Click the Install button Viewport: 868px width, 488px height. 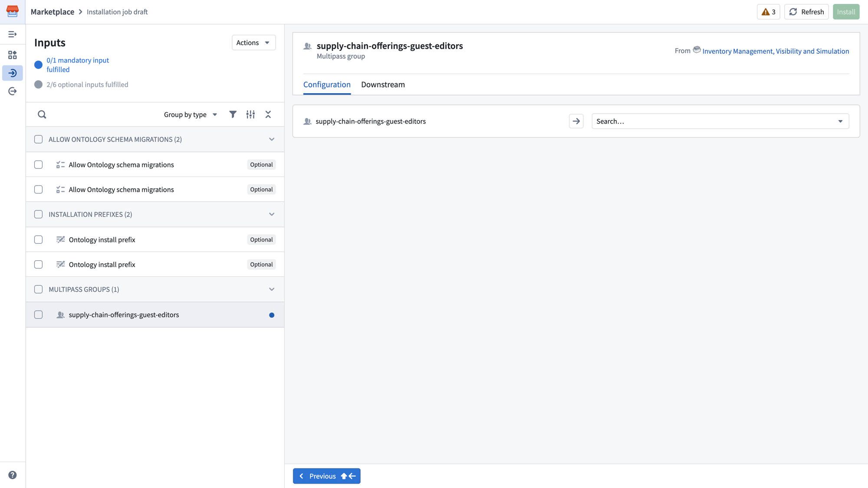[846, 12]
